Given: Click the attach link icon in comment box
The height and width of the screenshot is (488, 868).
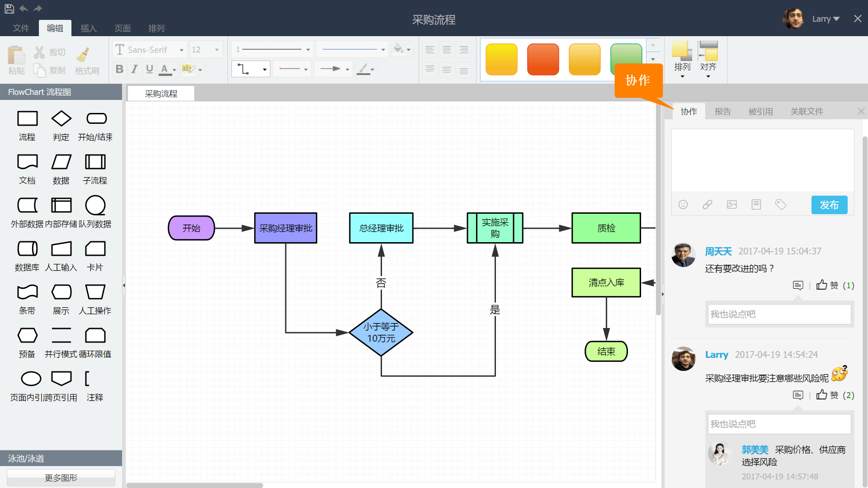Looking at the screenshot, I should (x=708, y=205).
